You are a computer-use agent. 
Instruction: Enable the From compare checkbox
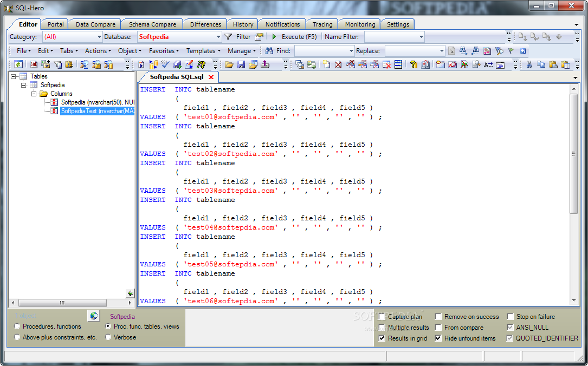(438, 328)
